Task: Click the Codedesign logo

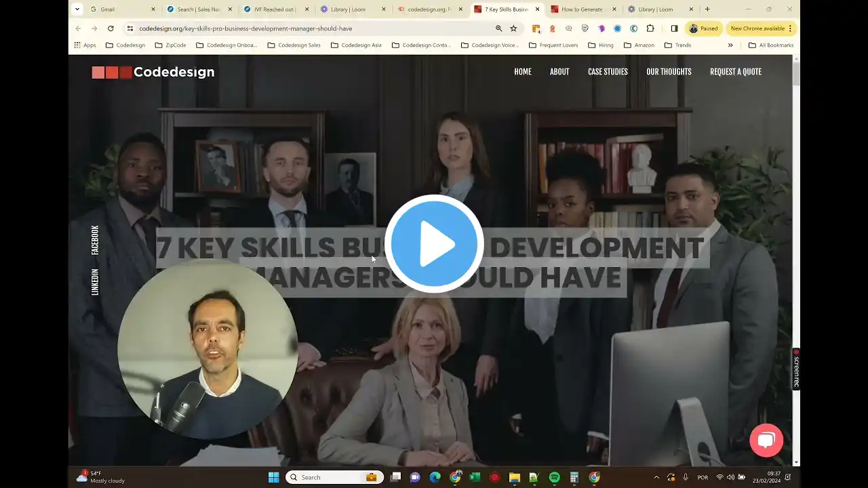Action: click(153, 72)
